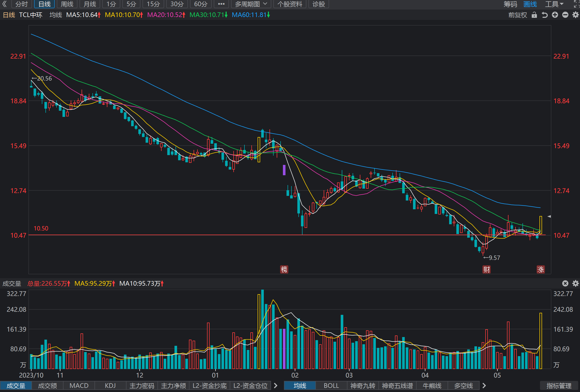
Task: Click MA10:10.70 yellow legend label
Action: pos(124,15)
